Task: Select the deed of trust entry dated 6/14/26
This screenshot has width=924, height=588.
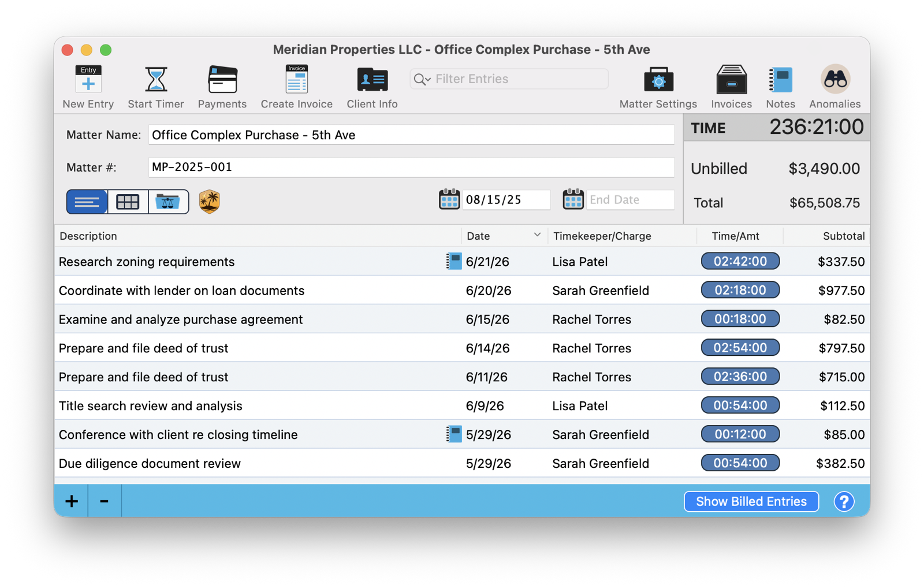Action: tap(462, 348)
